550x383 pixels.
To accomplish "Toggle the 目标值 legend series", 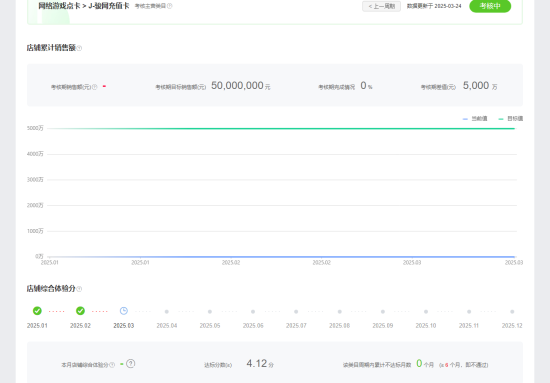I will 510,119.
